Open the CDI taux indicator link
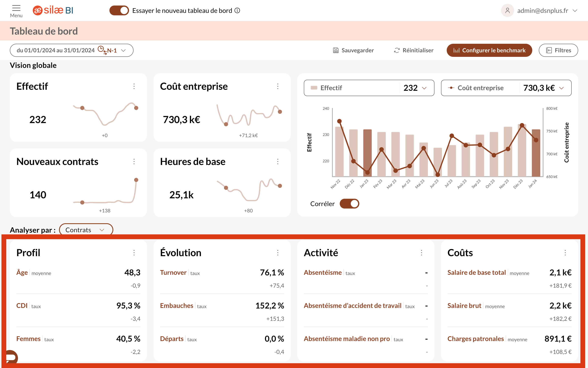Viewport: 588px width, 368px height. 22,305
